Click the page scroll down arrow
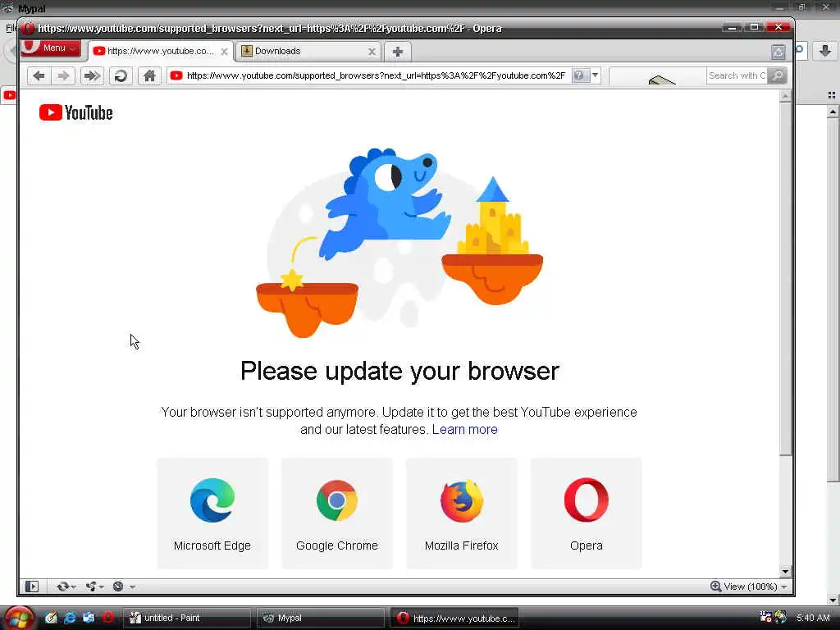 [x=785, y=572]
